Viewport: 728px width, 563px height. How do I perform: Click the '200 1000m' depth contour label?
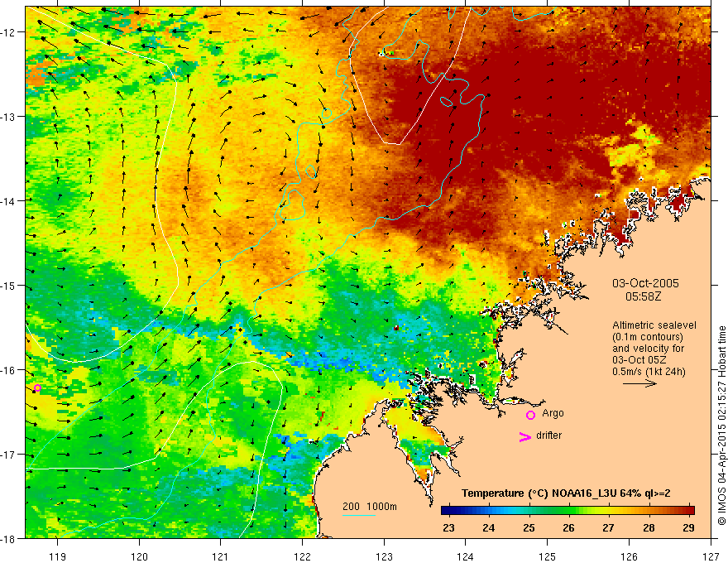(370, 507)
